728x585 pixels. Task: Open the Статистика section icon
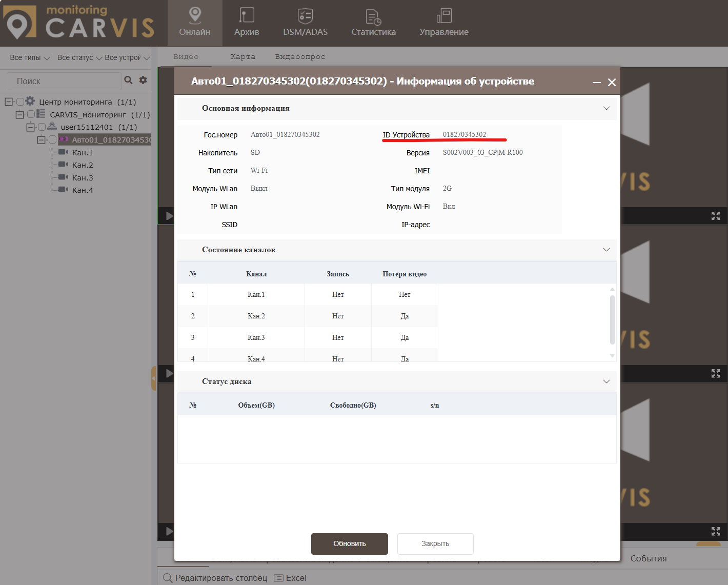point(374,16)
